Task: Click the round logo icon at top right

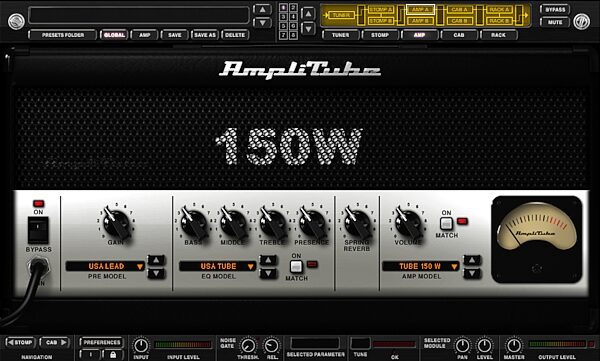Action: click(582, 21)
